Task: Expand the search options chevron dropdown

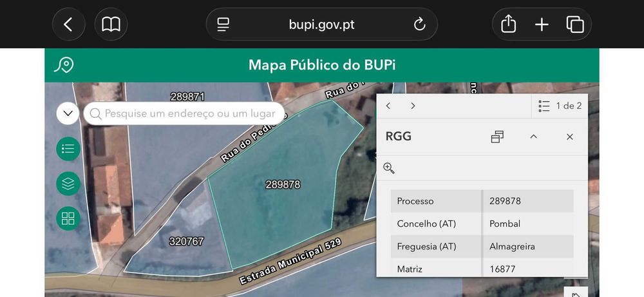Action: 68,113
